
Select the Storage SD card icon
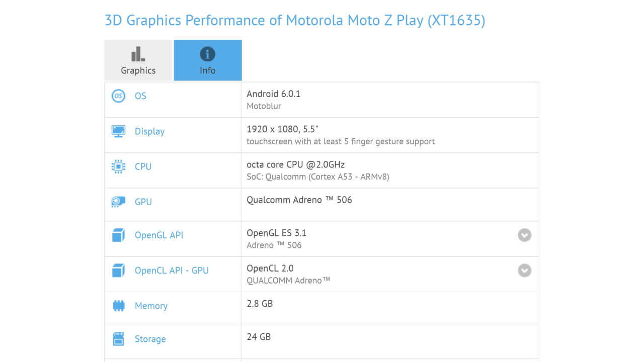tap(118, 338)
